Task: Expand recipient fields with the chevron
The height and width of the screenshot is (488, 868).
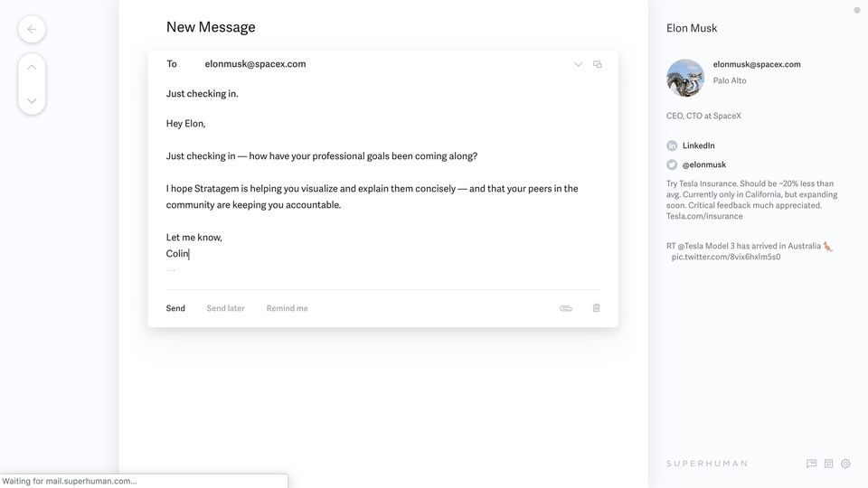Action: (578, 64)
